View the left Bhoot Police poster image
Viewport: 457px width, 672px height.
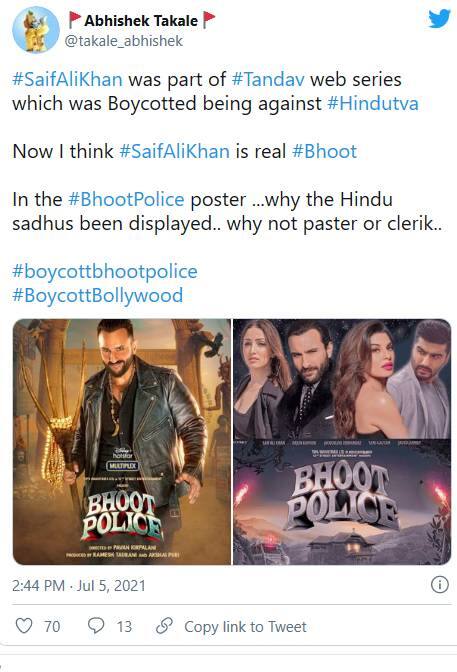coord(122,442)
